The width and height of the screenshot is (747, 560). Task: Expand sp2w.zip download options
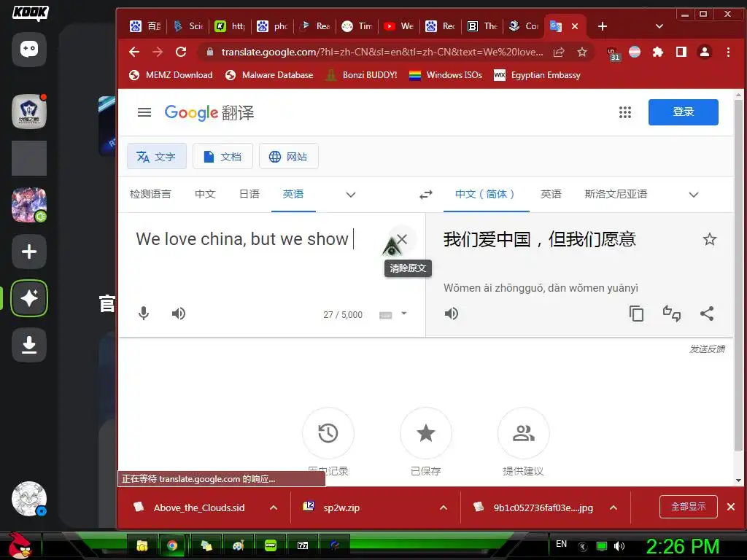444,507
